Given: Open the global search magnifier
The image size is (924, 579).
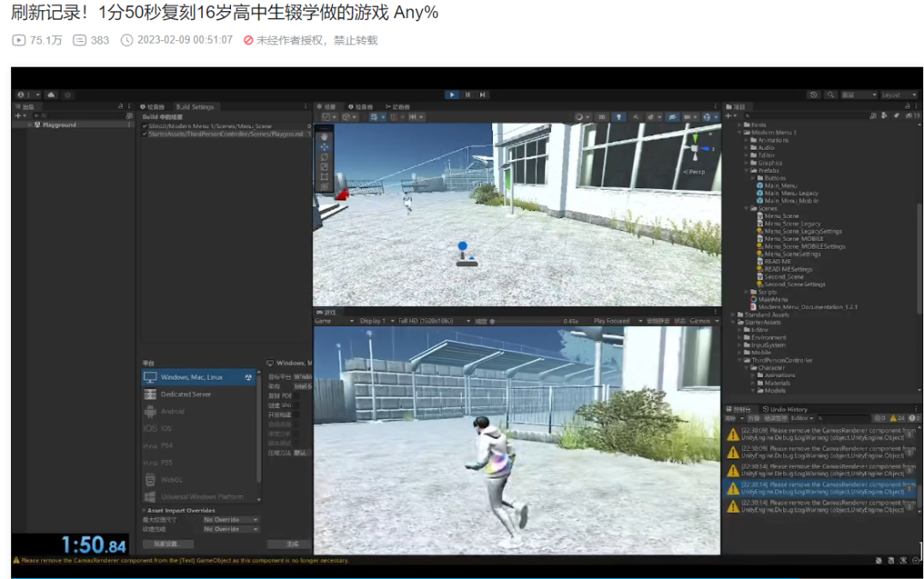Looking at the screenshot, I should [x=830, y=95].
